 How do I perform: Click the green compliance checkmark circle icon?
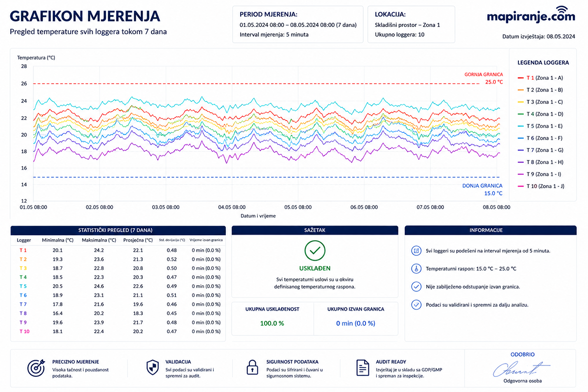315,250
